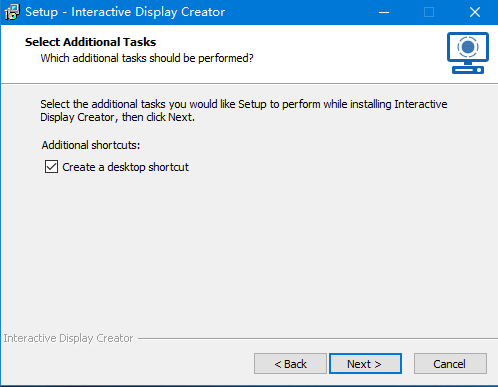Click the instruction paragraph about additional tasks
The image size is (498, 387).
coord(244,111)
